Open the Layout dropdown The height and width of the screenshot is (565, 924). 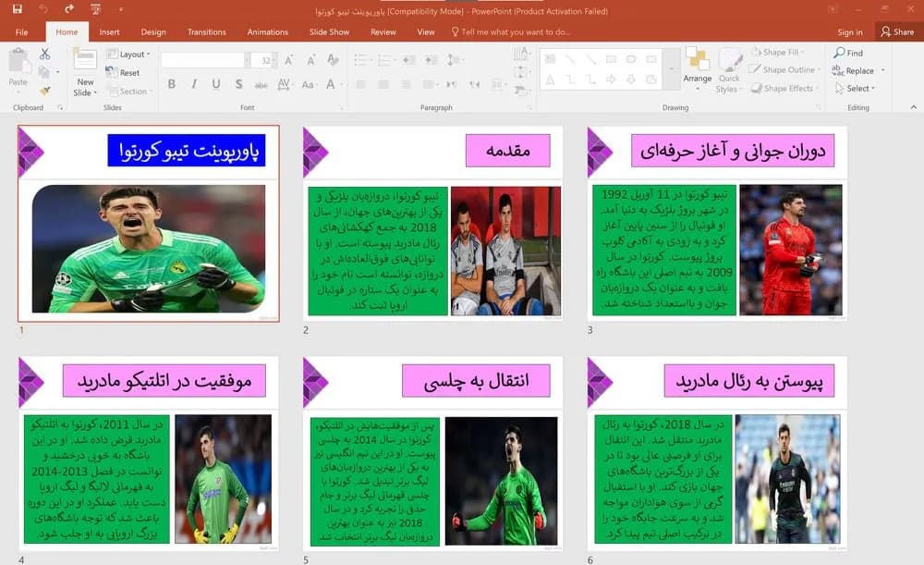tap(128, 55)
